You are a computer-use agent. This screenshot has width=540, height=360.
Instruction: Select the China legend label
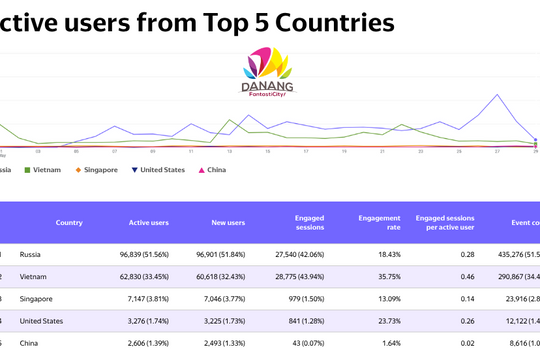pos(217,170)
